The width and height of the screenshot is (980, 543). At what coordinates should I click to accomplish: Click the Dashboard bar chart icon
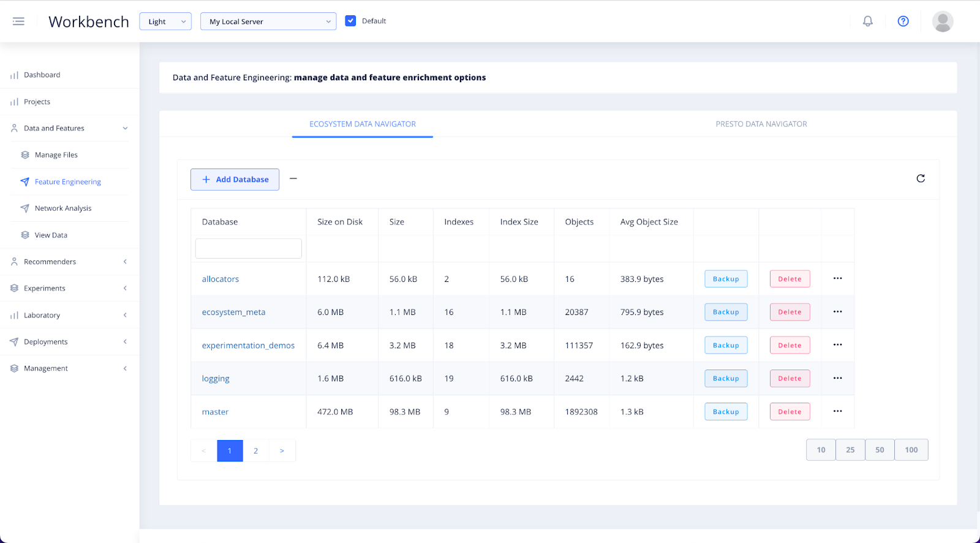14,75
